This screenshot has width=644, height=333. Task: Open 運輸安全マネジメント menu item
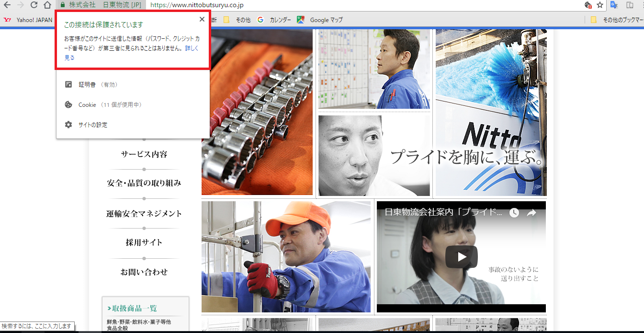pyautogui.click(x=144, y=214)
